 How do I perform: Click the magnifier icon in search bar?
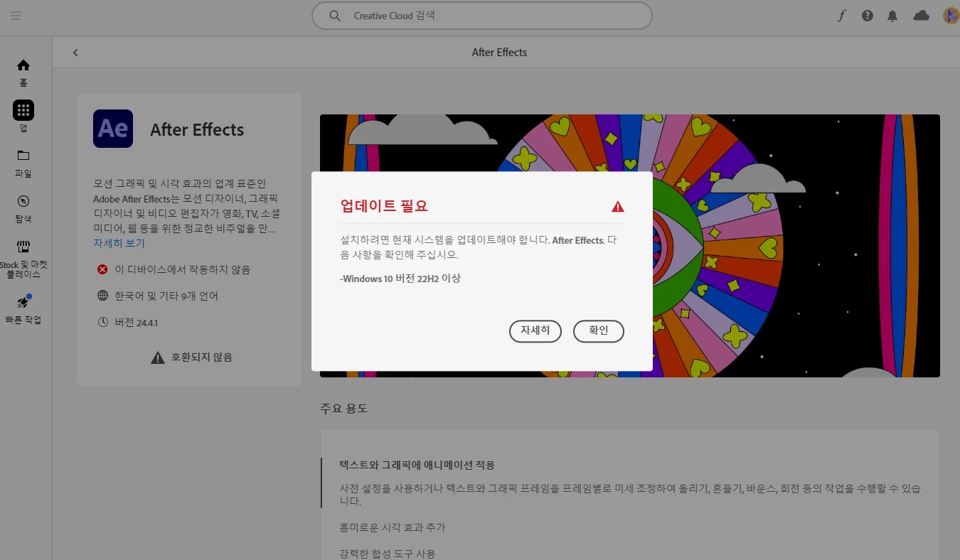335,16
